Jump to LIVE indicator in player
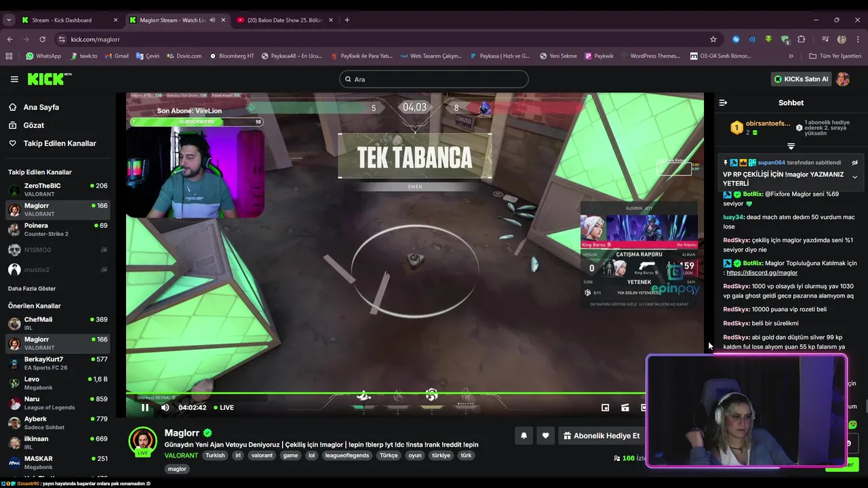The height and width of the screenshot is (488, 868). click(224, 407)
